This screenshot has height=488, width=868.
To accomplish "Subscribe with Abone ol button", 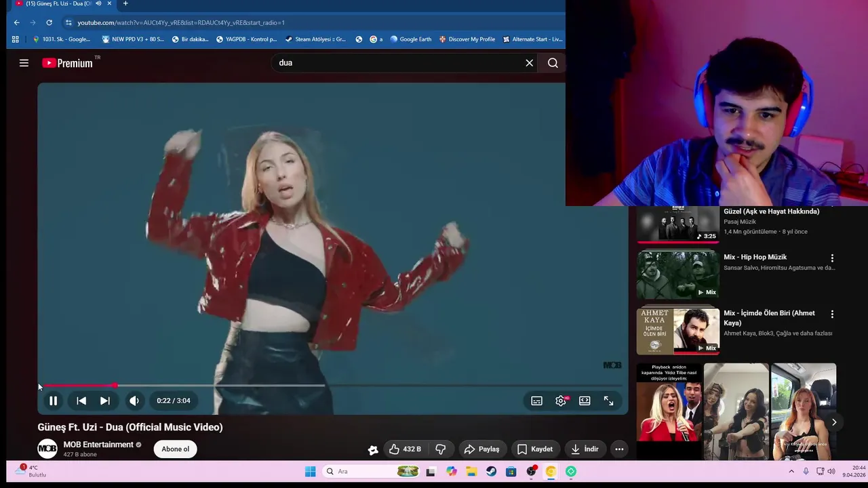I will [x=175, y=449].
